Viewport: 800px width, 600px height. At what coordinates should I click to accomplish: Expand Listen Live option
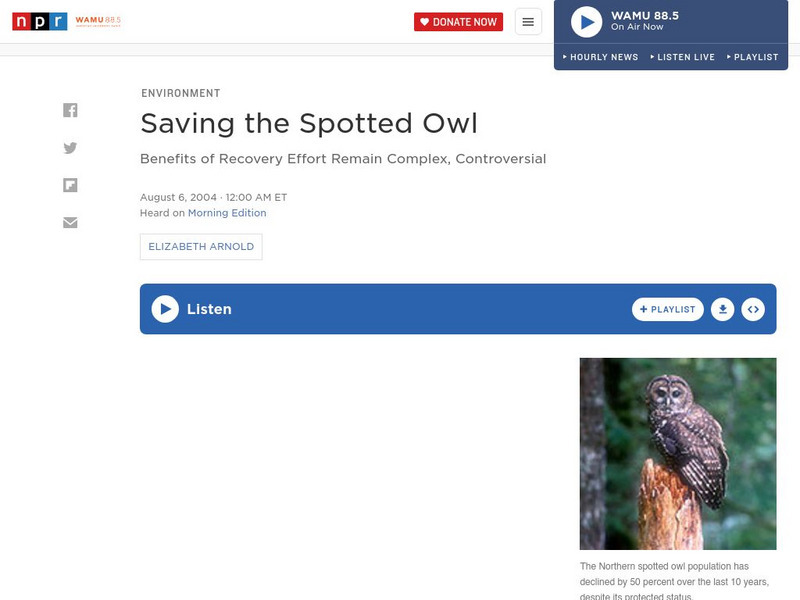(683, 57)
